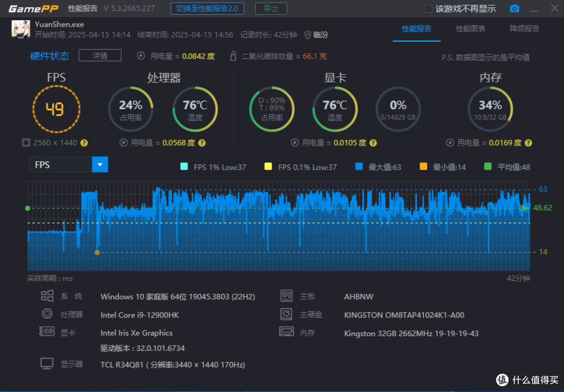The width and height of the screenshot is (564, 392).
Task: Click the power icon under 显卡 gauges
Action: [x=295, y=143]
